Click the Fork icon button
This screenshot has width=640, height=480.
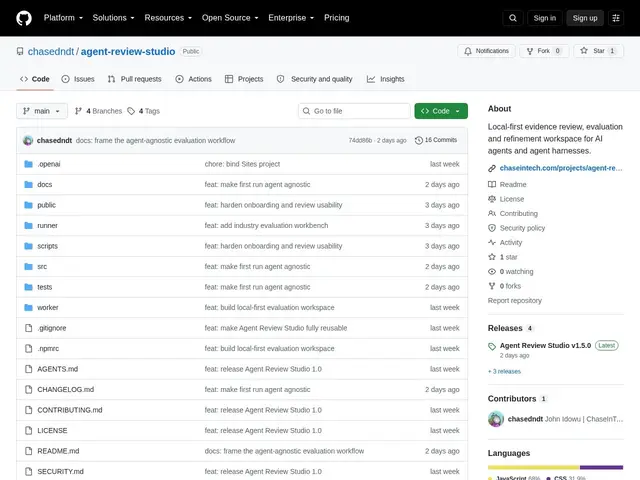point(530,51)
